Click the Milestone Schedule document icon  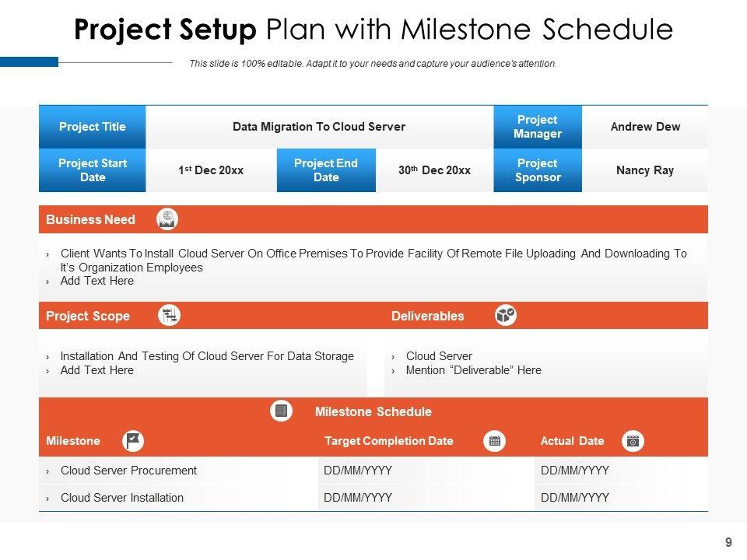coord(282,411)
